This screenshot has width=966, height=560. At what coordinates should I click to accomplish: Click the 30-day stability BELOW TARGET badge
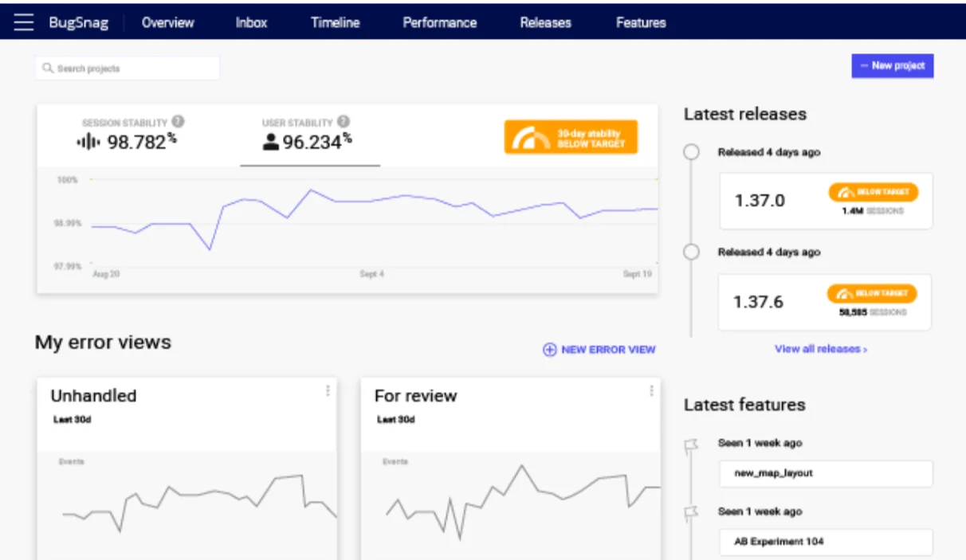pos(571,137)
